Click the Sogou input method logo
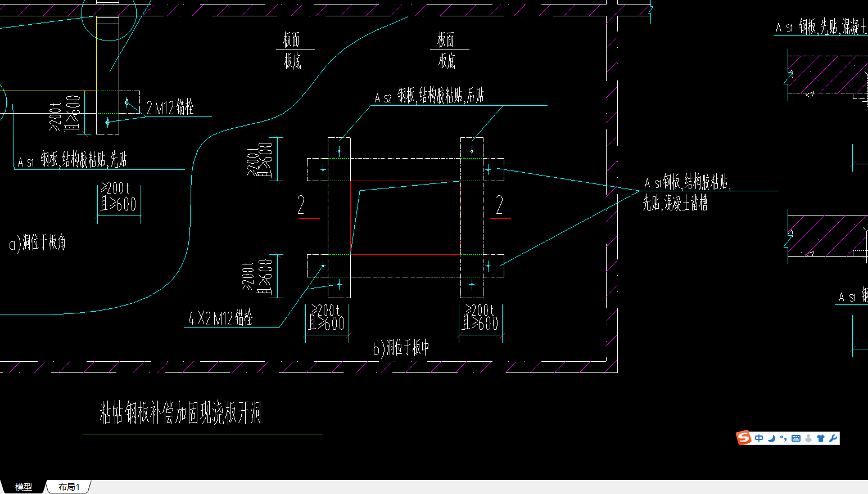The image size is (868, 494). [744, 438]
